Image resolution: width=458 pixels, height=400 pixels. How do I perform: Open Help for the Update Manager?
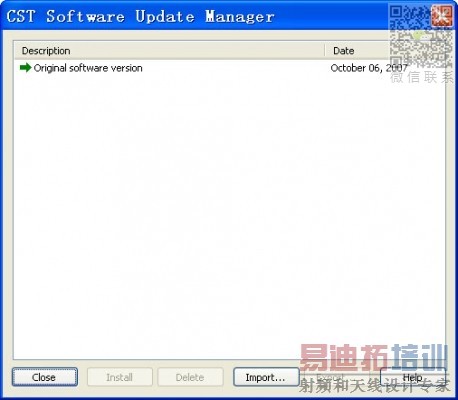coord(413,377)
